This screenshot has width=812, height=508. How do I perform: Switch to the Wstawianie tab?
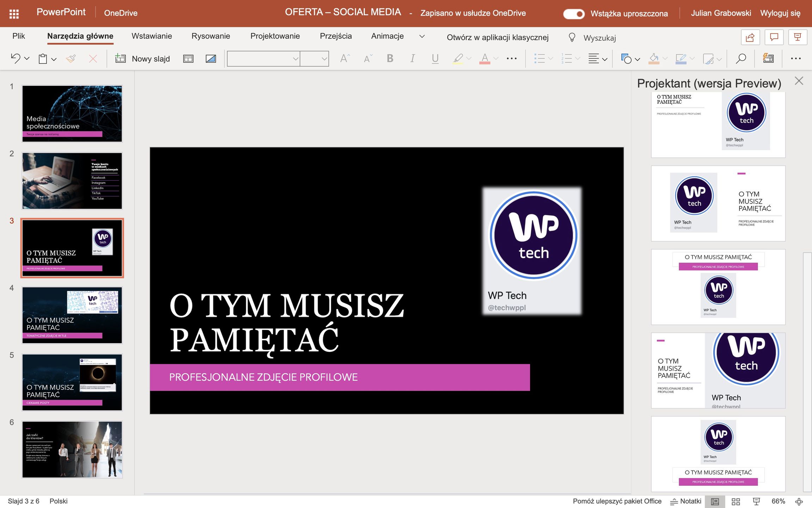[152, 36]
